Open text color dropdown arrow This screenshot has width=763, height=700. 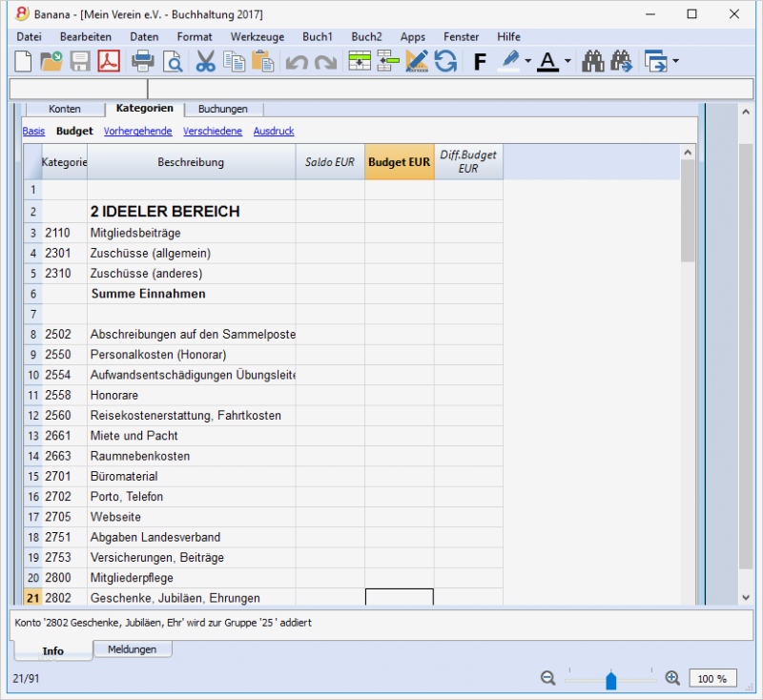[x=567, y=62]
